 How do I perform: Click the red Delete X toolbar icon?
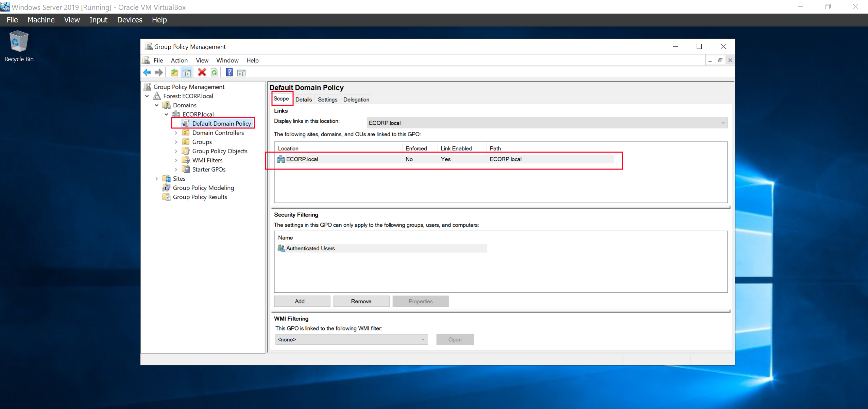(x=202, y=72)
